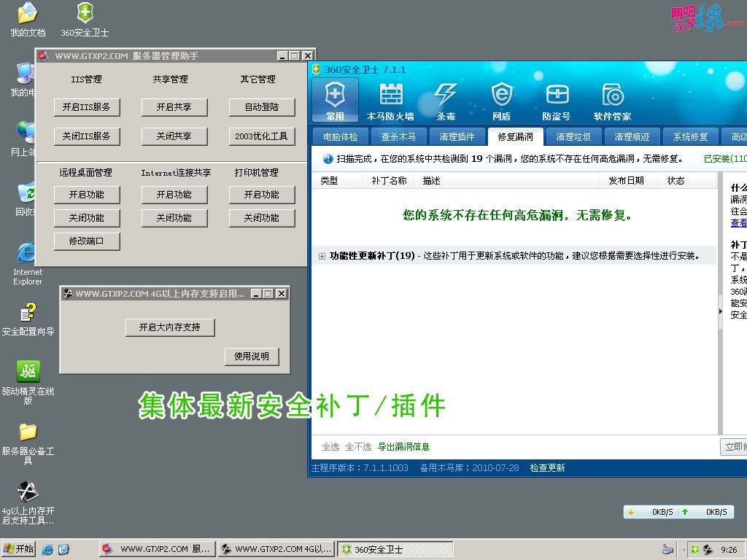This screenshot has height=560, width=747.
Task: Click the 开启IIS服务 button
Action: pyautogui.click(x=87, y=107)
